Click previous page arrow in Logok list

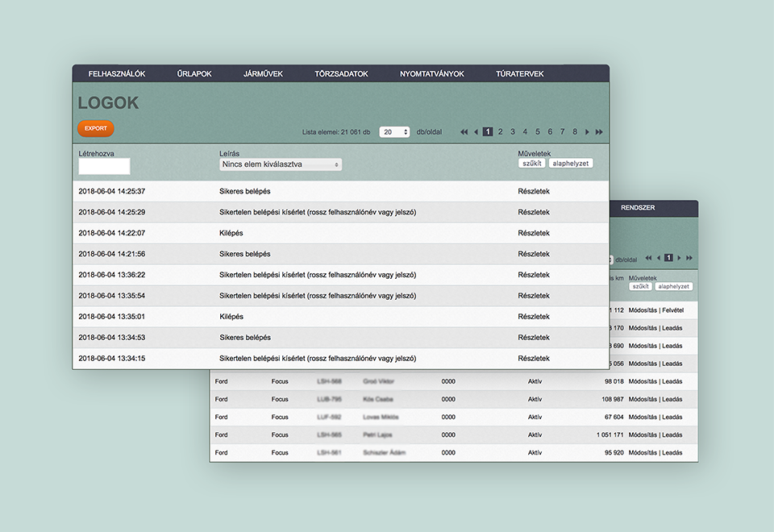coord(476,132)
